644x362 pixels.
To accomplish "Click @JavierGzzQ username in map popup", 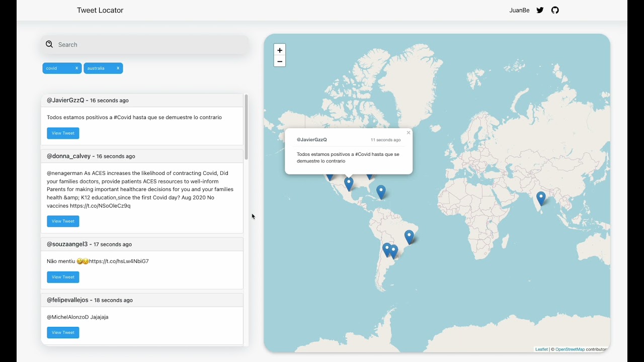I will pyautogui.click(x=311, y=140).
